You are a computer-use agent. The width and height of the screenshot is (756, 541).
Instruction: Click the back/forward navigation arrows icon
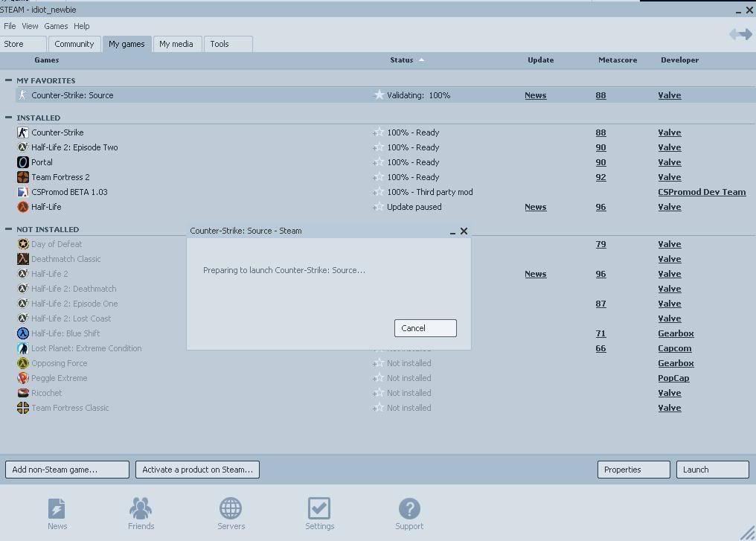[740, 33]
